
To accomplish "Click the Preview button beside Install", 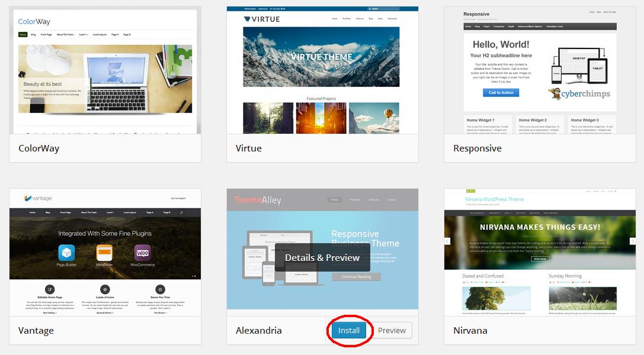I will (392, 331).
